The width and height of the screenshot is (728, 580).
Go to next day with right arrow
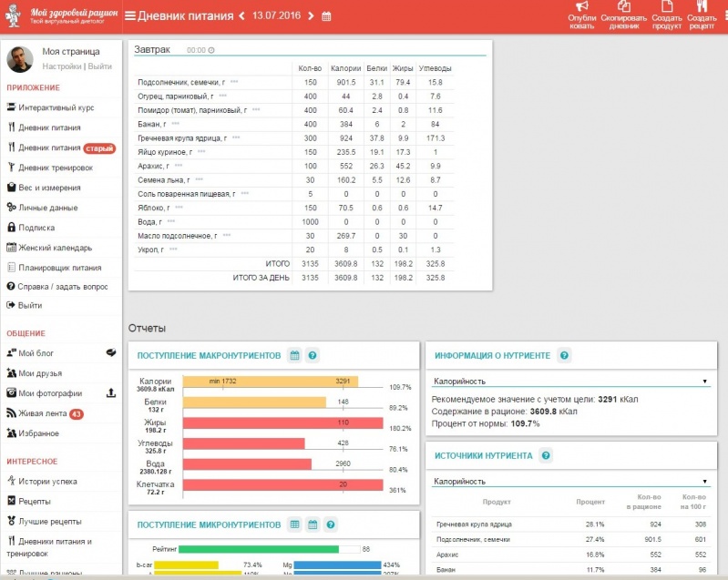pos(311,15)
